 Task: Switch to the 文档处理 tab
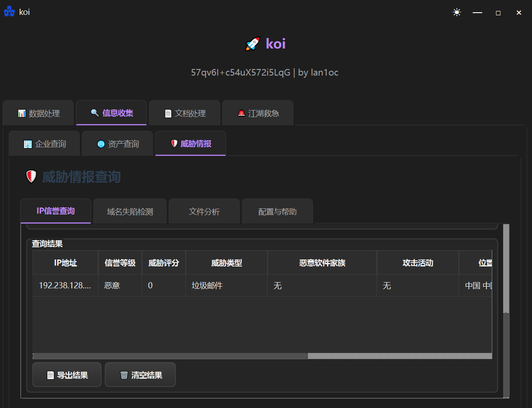tap(184, 114)
